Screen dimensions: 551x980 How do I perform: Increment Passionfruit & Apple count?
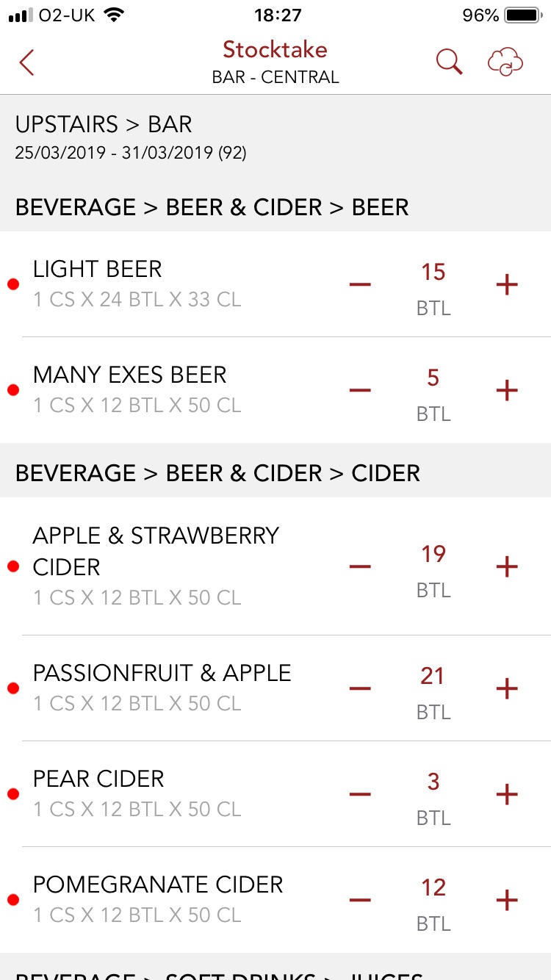pos(507,688)
